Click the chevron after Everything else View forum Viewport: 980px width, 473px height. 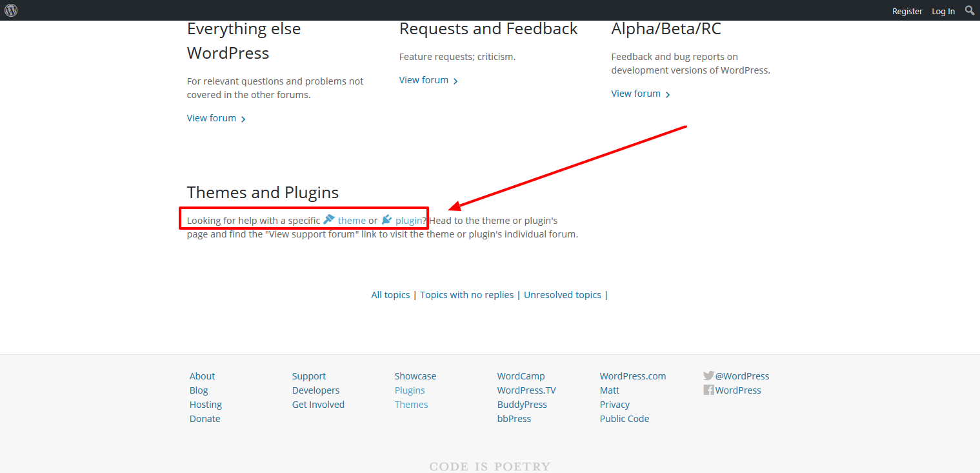[x=243, y=119]
